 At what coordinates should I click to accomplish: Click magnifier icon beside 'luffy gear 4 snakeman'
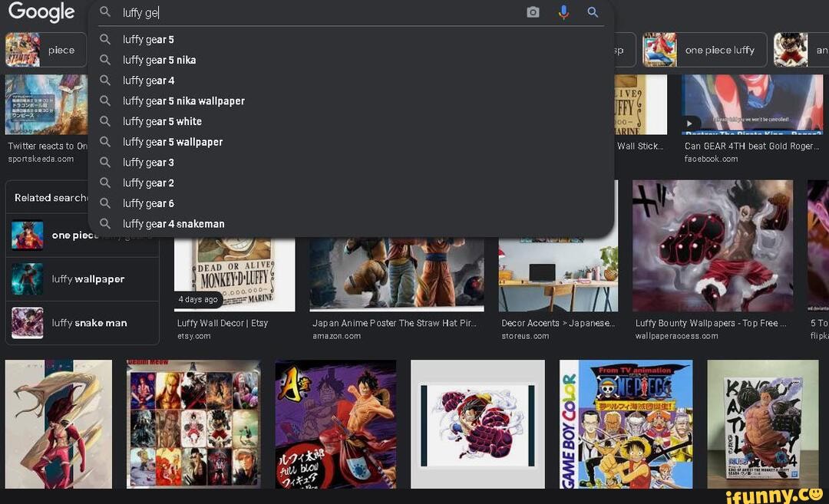click(x=106, y=224)
